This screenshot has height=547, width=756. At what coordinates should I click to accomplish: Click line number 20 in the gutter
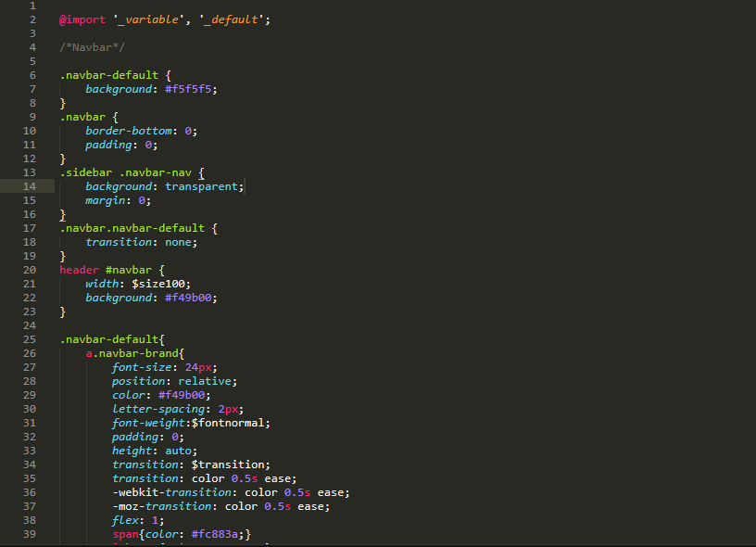coord(30,270)
